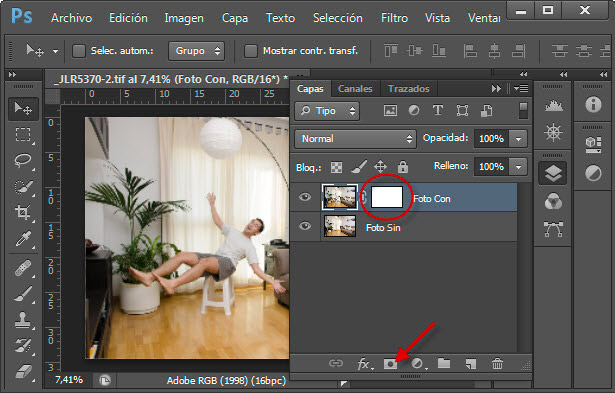Click the link layers icon
This screenshot has height=393, width=615.
point(336,364)
